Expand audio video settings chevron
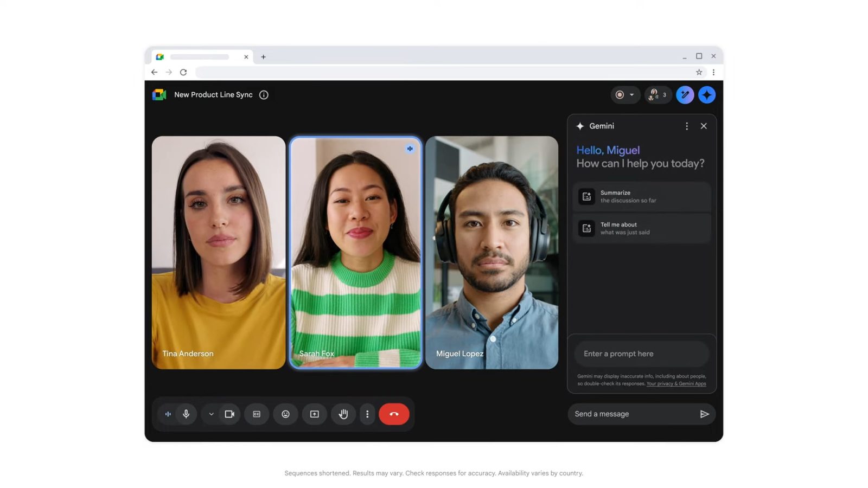This screenshot has height=488, width=868. [211, 414]
